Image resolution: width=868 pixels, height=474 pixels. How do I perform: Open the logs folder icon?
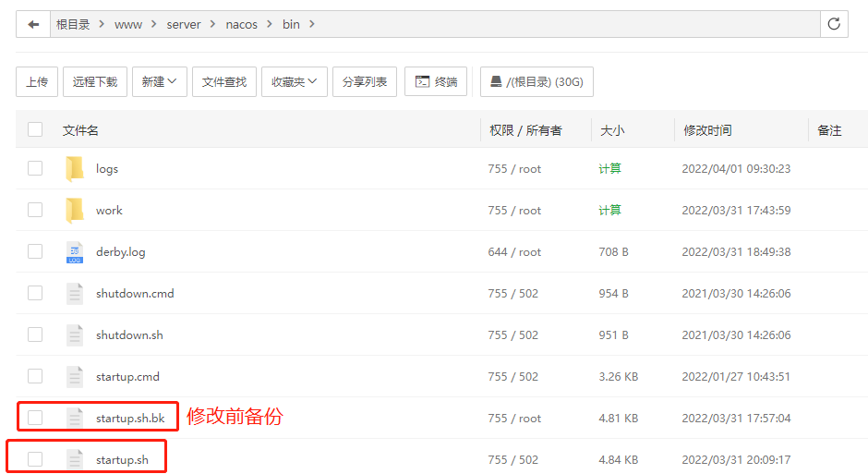click(x=75, y=169)
